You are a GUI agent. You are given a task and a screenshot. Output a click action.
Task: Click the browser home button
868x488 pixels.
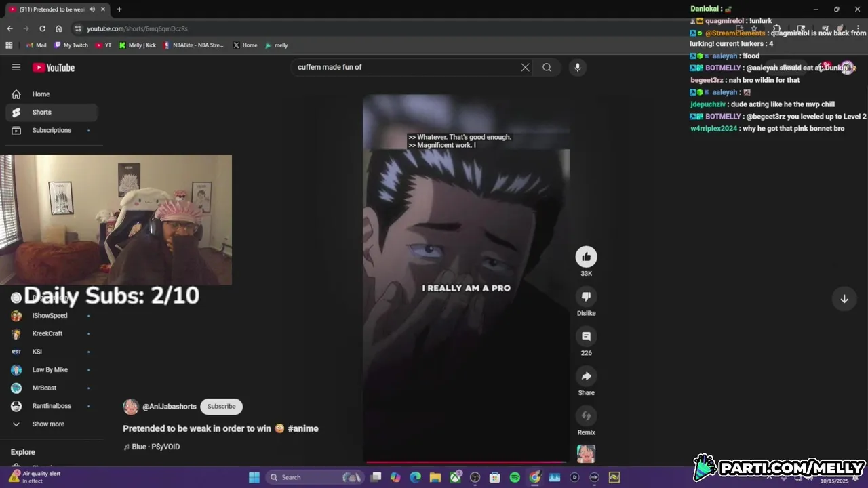point(59,28)
